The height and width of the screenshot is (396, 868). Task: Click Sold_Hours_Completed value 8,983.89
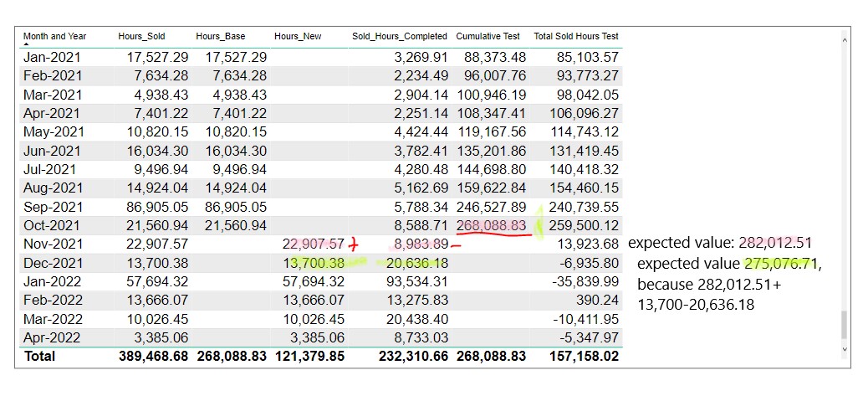(421, 244)
